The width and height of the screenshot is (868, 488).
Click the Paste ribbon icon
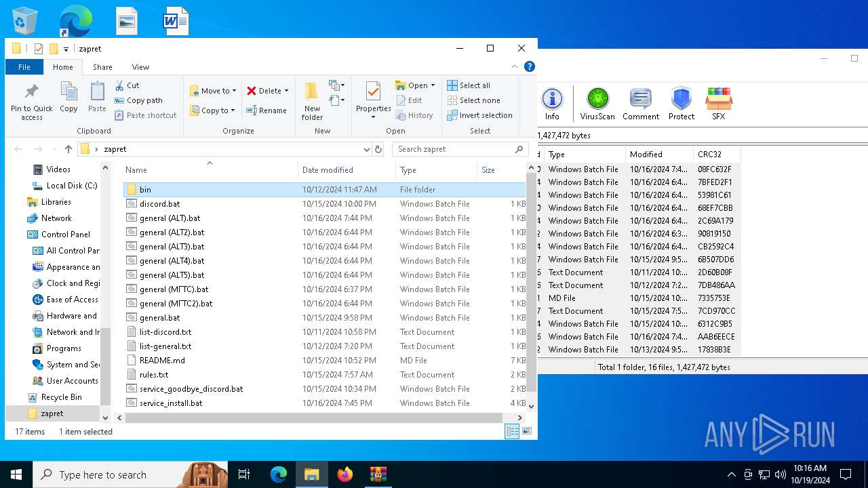[97, 97]
